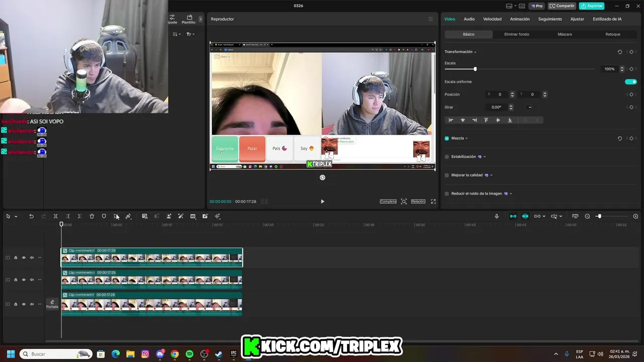The height and width of the screenshot is (362, 644).
Task: Switch to the Audio tab
Action: pos(469,19)
